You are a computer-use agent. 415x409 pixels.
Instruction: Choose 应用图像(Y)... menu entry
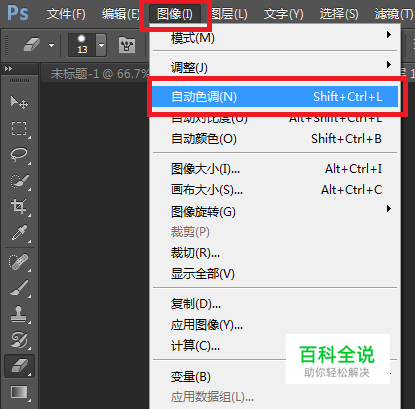pos(275,325)
